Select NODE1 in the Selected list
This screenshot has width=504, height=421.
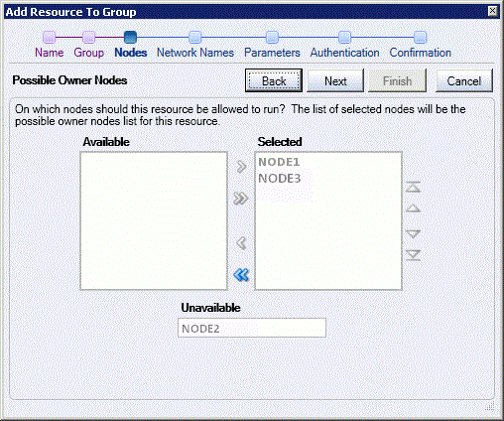[x=279, y=162]
